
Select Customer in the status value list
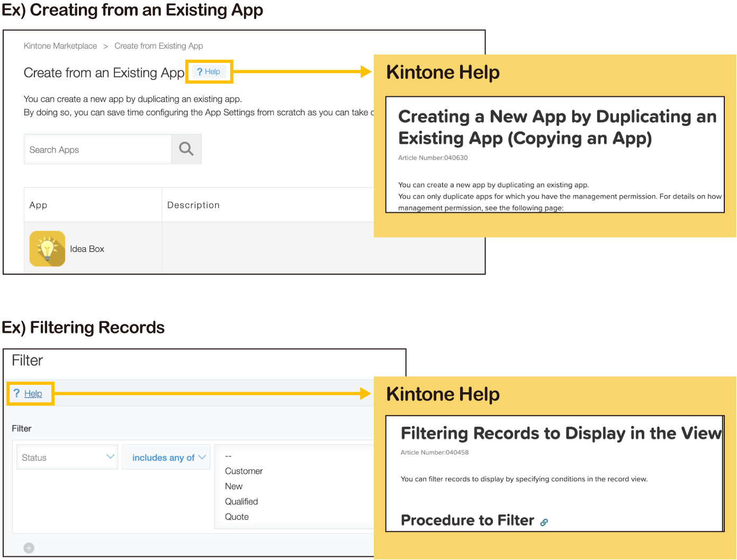click(244, 471)
